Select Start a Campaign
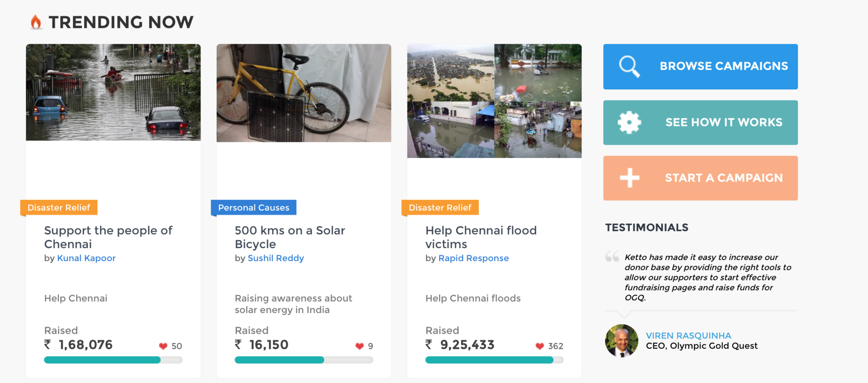The width and height of the screenshot is (868, 383). point(700,177)
